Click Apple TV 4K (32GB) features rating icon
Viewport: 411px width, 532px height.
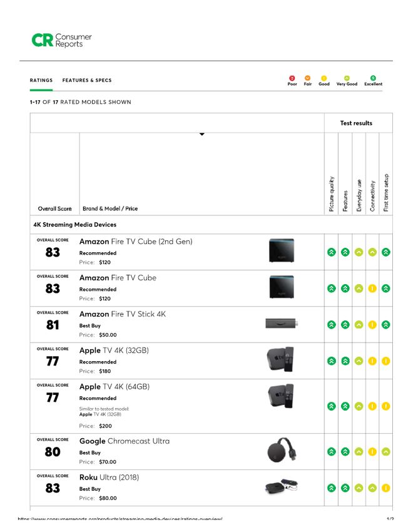[x=345, y=361]
